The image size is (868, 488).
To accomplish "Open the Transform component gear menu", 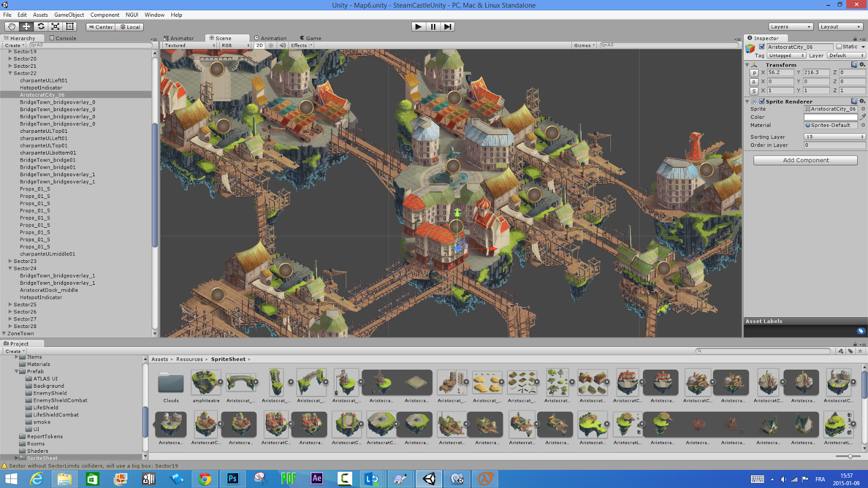I will coord(862,65).
